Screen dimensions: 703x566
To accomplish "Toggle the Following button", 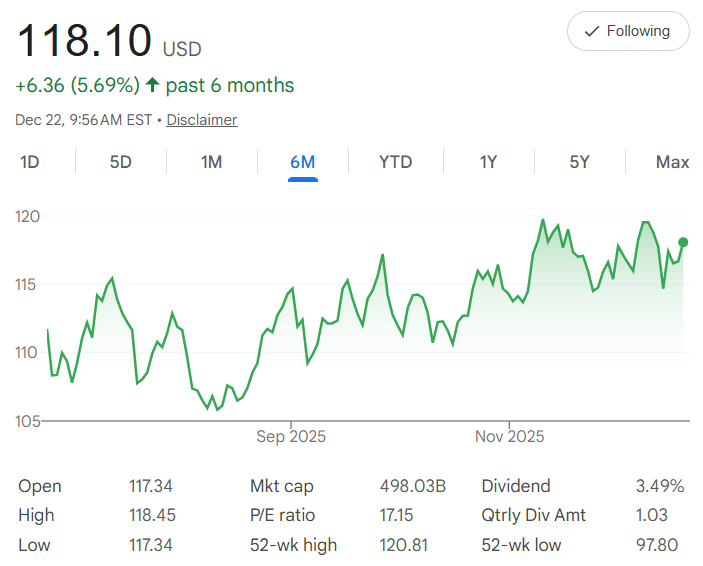I will tap(628, 31).
